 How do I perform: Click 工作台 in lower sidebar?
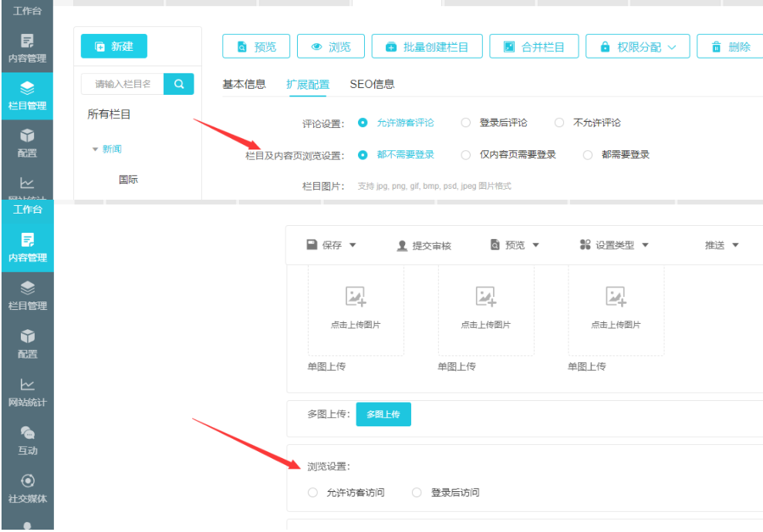(27, 210)
